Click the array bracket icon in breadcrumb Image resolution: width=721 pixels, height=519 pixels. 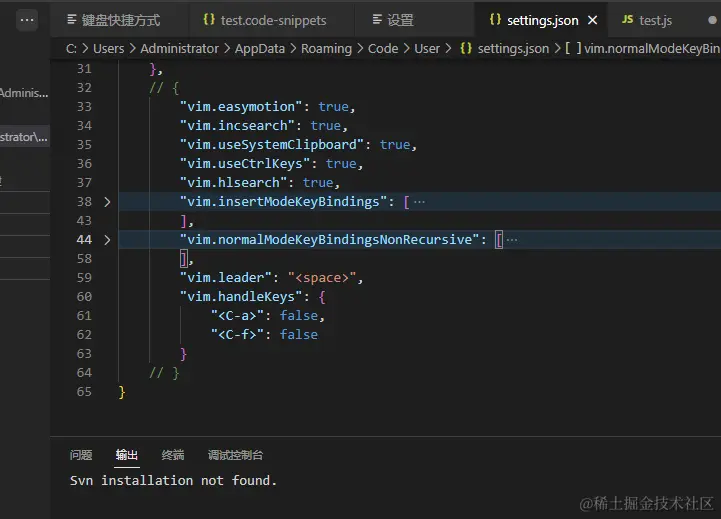[x=573, y=48]
